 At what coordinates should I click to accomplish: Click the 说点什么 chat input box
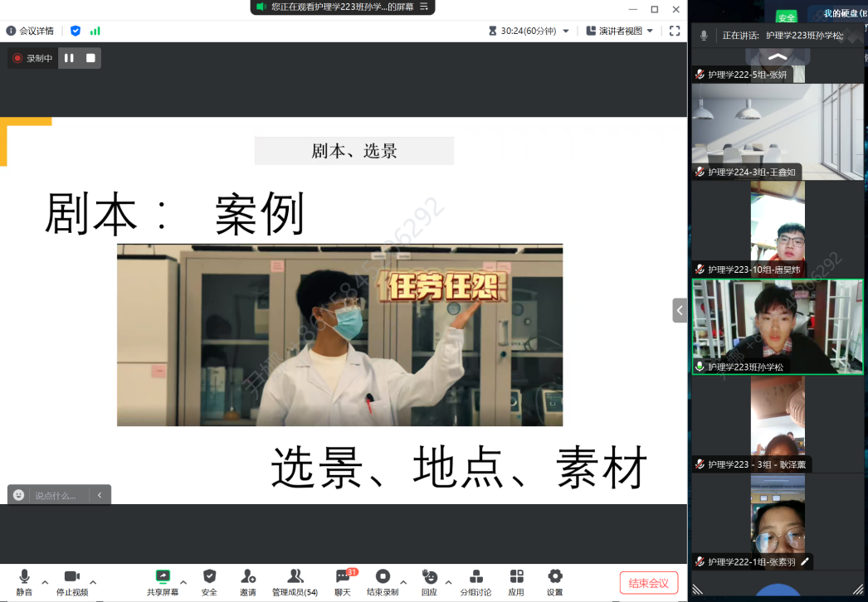pyautogui.click(x=58, y=495)
